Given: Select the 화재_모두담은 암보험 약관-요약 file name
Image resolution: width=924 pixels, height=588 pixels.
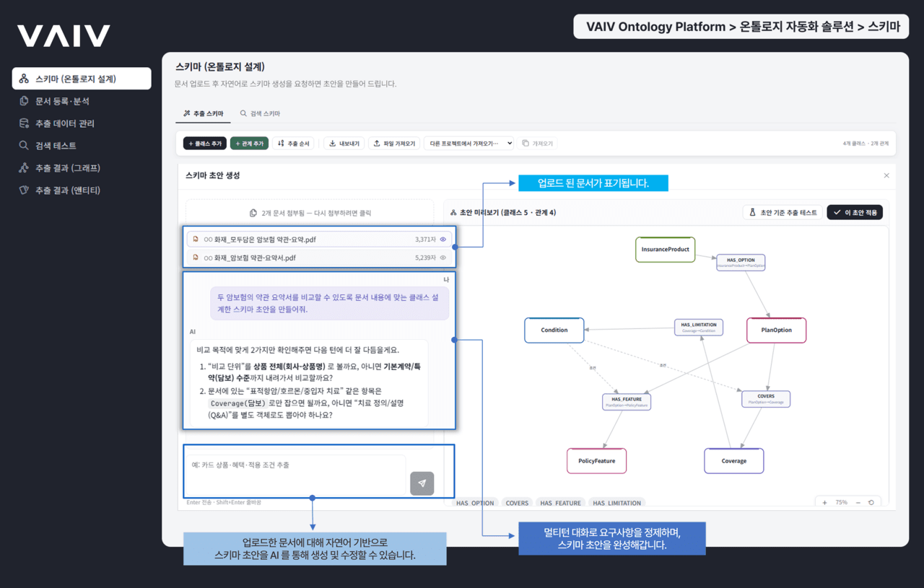Looking at the screenshot, I should (x=260, y=240).
